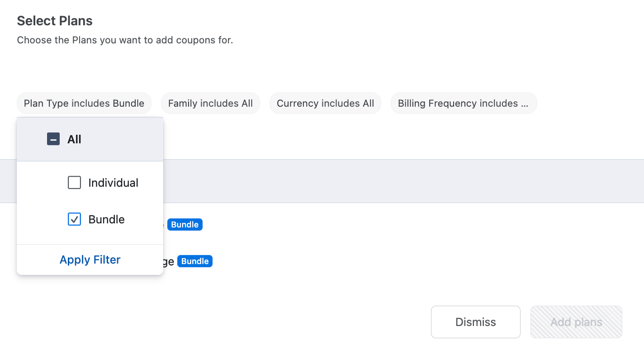Open the Currency includes All filter
The height and width of the screenshot is (350, 644).
tap(325, 103)
